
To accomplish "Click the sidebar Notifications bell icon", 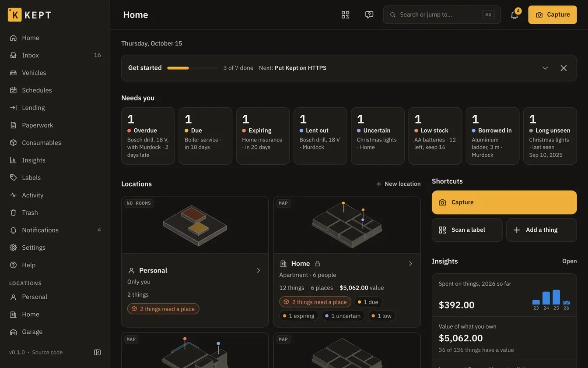I will pyautogui.click(x=14, y=230).
